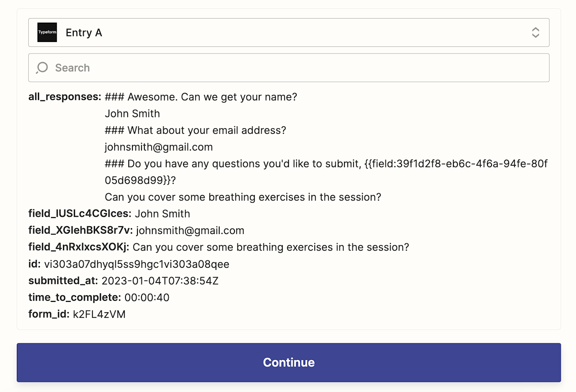Click the vi303a07dhyql5ss9hgc1vi303a08qee ID value
The image size is (576, 392).
[x=137, y=264]
